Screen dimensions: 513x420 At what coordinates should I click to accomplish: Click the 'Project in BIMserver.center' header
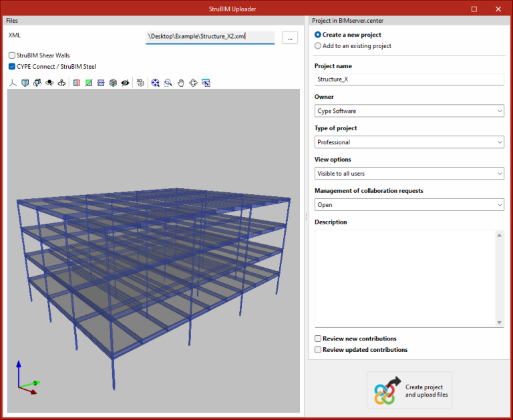point(409,21)
